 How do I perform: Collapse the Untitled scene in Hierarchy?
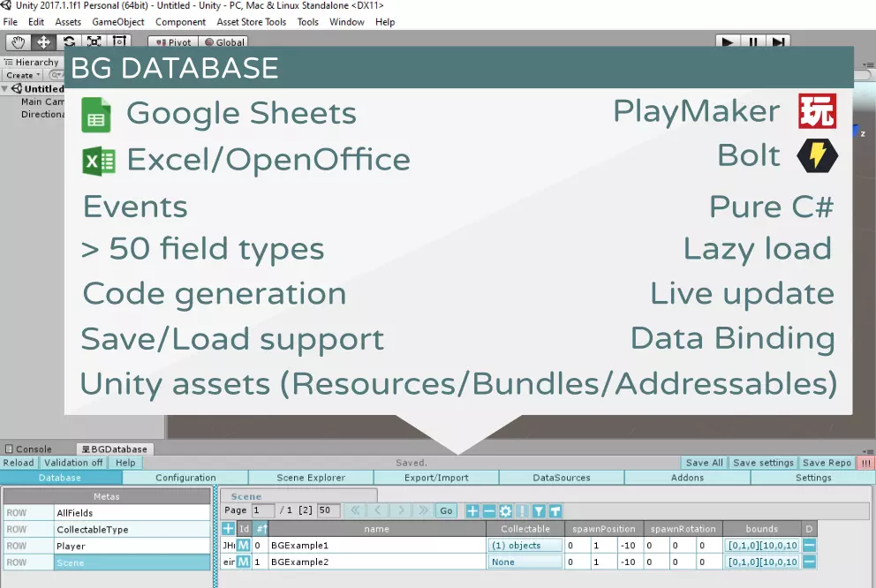[x=5, y=89]
